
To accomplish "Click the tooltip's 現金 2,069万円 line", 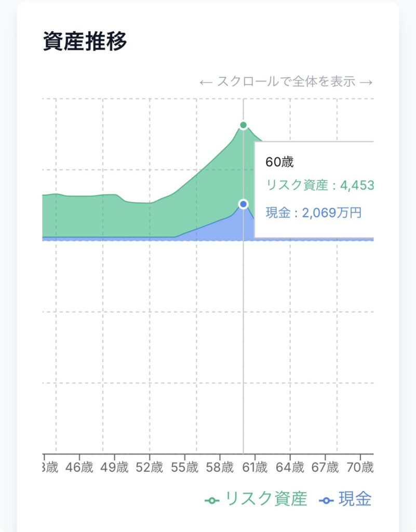I will 313,212.
